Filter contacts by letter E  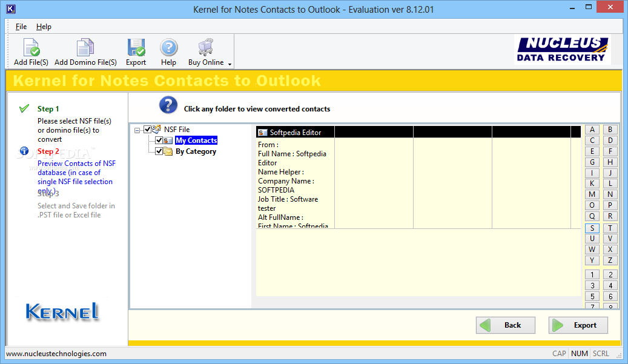592,151
